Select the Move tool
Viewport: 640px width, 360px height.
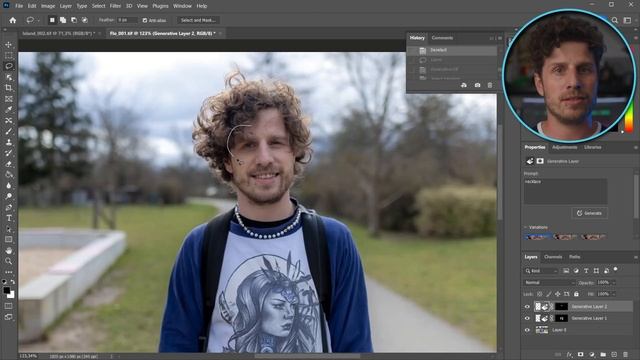[x=9, y=44]
